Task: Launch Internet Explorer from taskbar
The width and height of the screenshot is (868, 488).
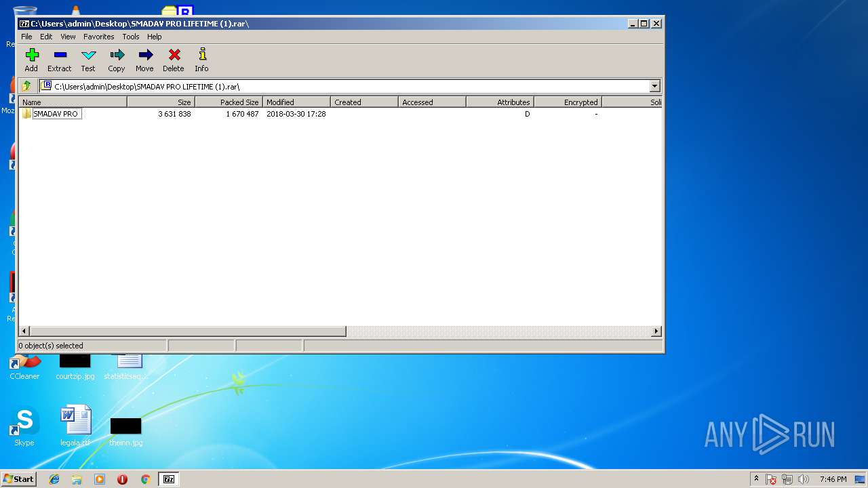Action: click(54, 479)
